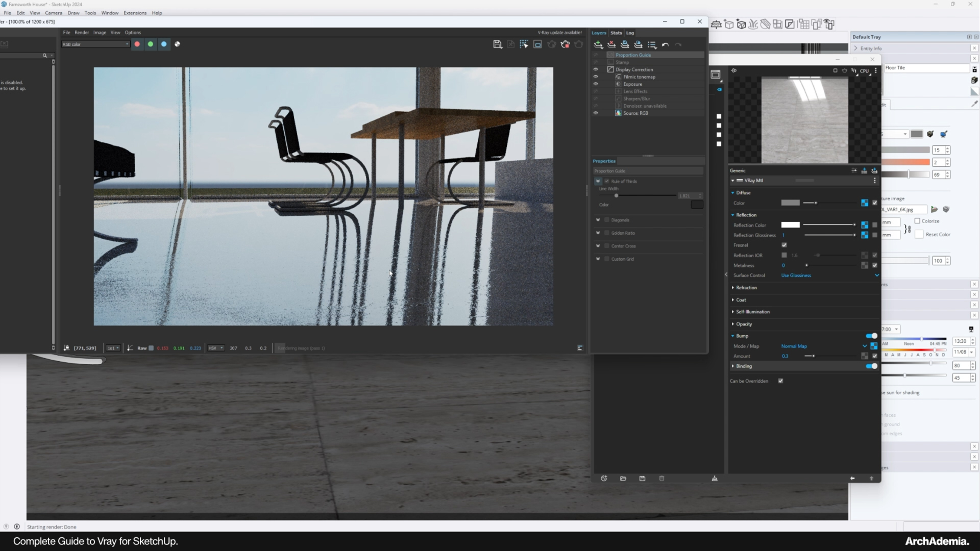Save the rendered image in frame buffer
The width and height of the screenshot is (980, 551).
click(497, 44)
